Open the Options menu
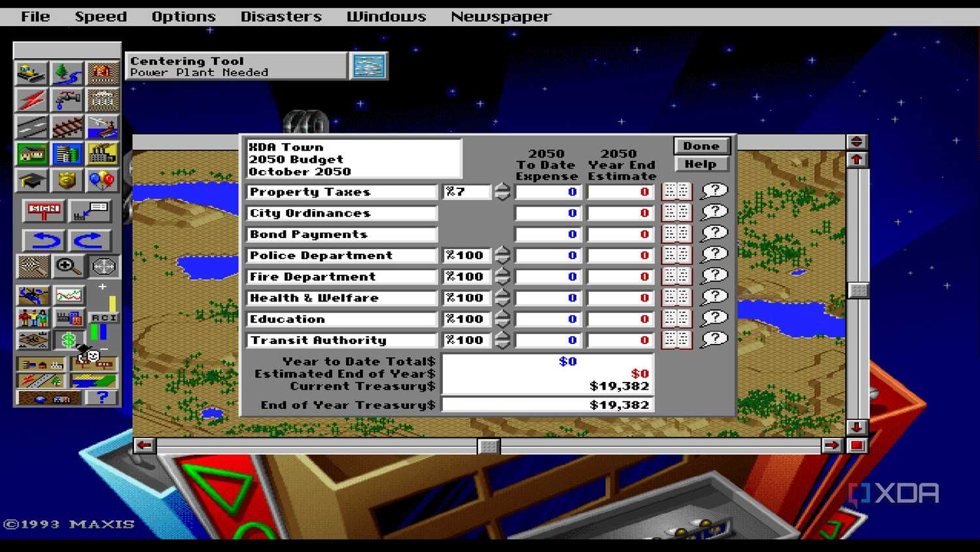The width and height of the screenshot is (980, 552). (x=184, y=17)
